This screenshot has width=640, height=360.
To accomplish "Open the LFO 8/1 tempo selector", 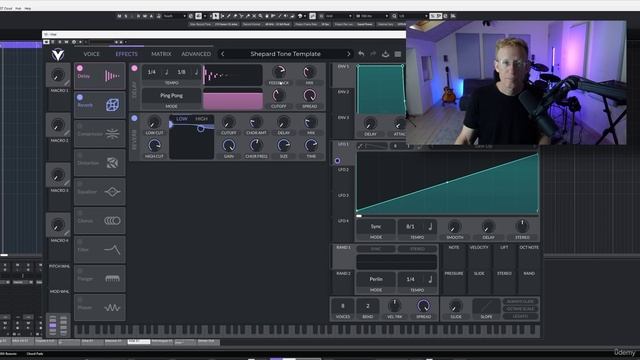I will 411,227.
